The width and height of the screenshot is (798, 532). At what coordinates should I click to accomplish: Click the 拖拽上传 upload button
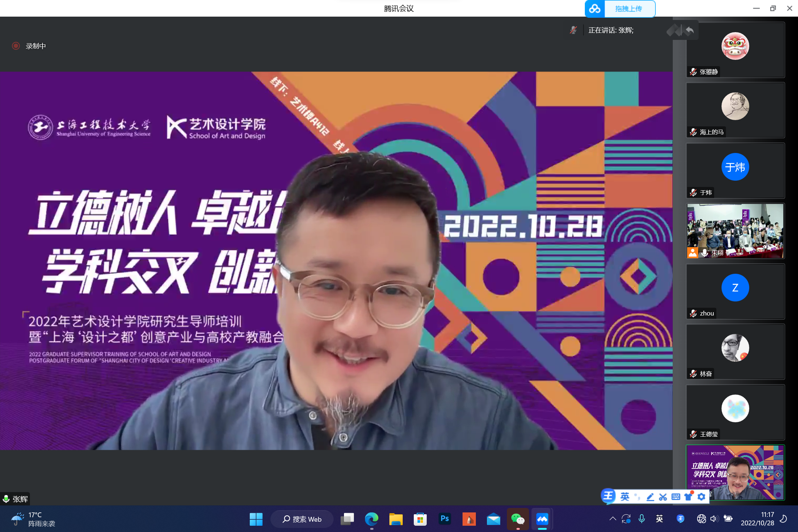629,9
